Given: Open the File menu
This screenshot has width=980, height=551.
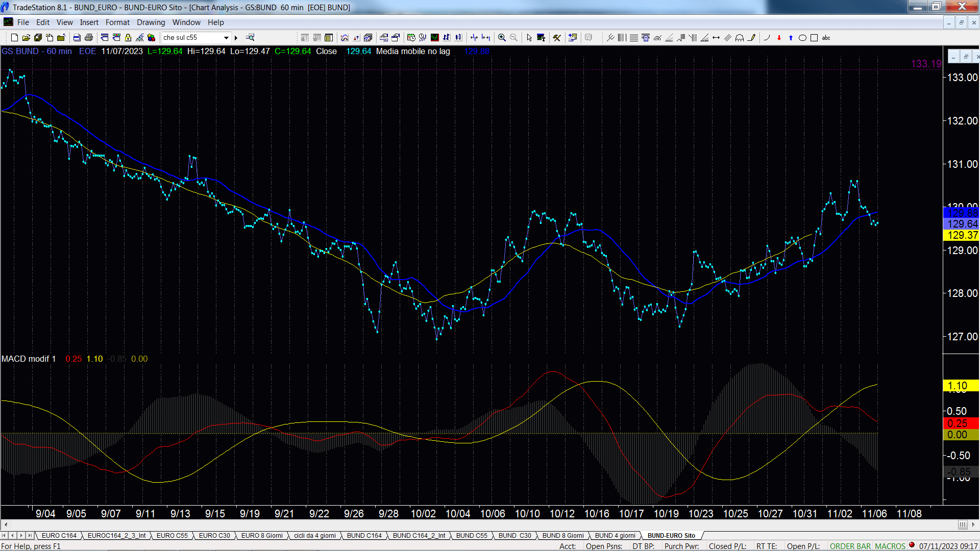Looking at the screenshot, I should point(23,22).
